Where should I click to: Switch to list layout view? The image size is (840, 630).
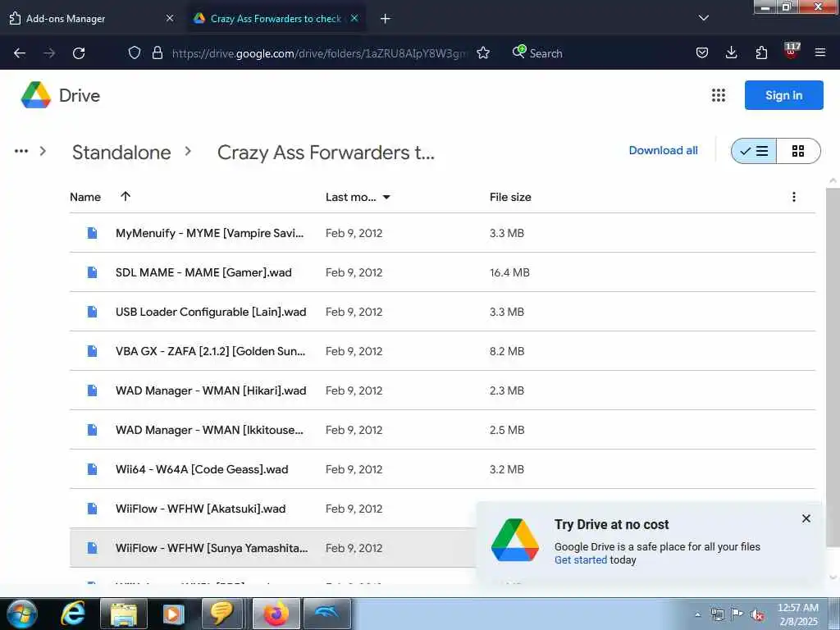pyautogui.click(x=753, y=151)
